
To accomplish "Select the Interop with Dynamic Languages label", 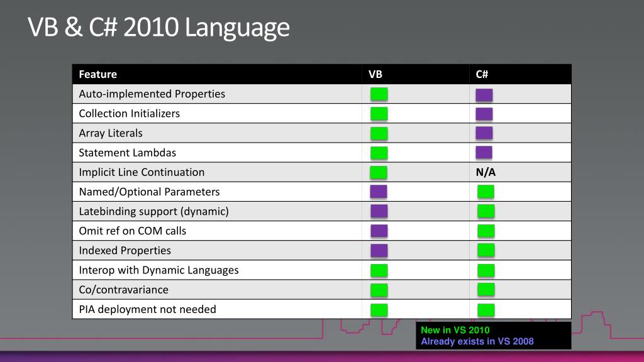I will click(158, 270).
